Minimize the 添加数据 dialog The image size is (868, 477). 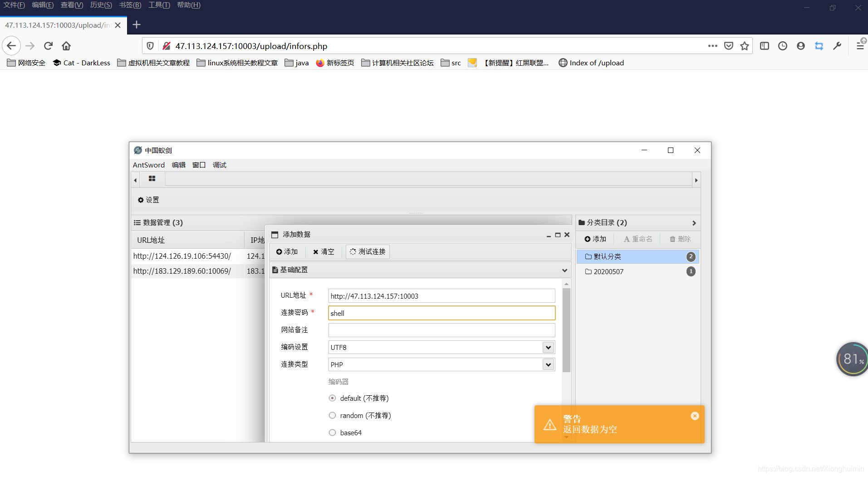tap(549, 235)
